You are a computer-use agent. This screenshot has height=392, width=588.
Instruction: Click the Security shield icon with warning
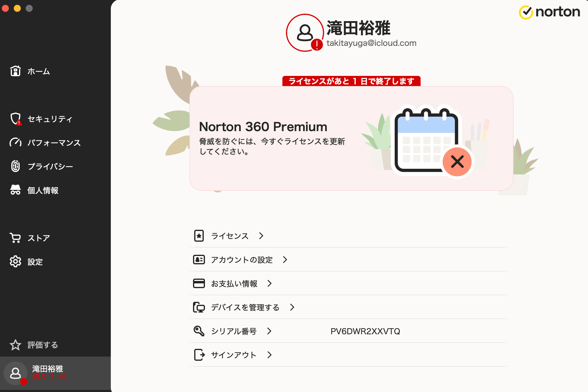[x=16, y=119]
